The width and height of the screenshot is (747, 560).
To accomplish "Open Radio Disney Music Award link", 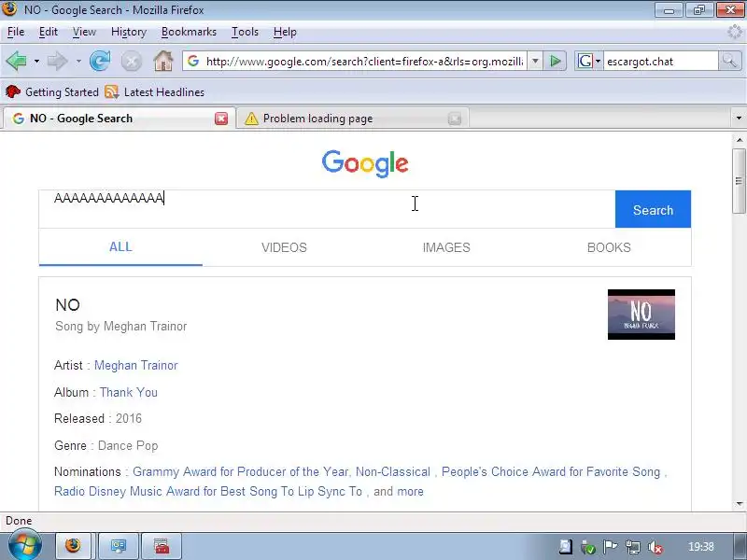I will coord(208,492).
